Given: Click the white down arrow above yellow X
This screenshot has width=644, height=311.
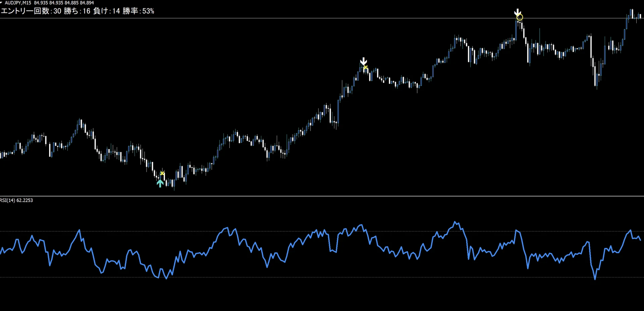Looking at the screenshot, I should pos(363,61).
